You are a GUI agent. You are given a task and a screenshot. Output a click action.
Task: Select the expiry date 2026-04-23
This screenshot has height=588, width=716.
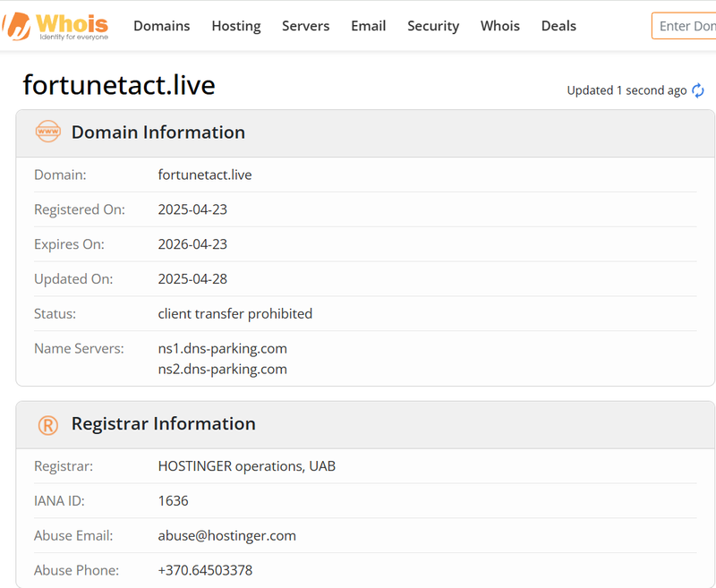(192, 244)
